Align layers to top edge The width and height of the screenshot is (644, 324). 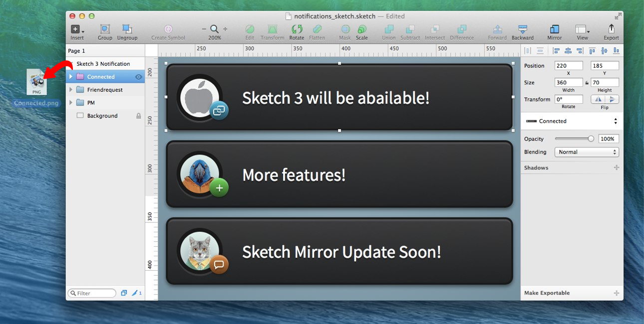click(592, 50)
